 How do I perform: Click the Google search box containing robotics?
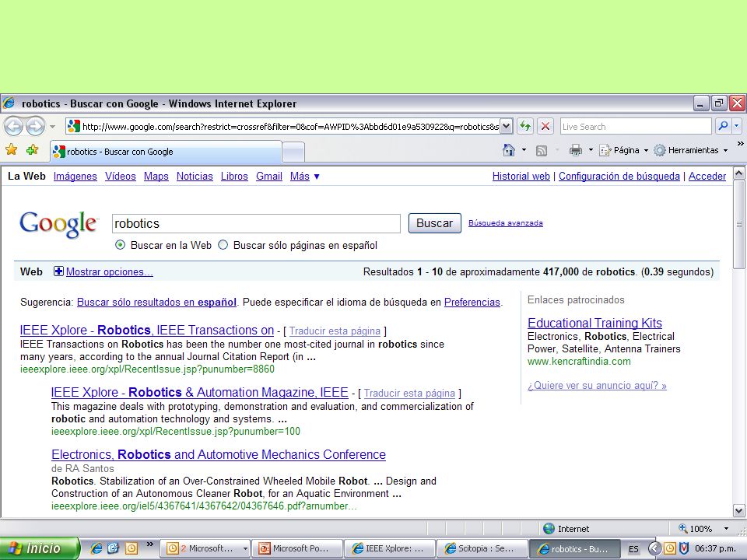click(x=256, y=223)
